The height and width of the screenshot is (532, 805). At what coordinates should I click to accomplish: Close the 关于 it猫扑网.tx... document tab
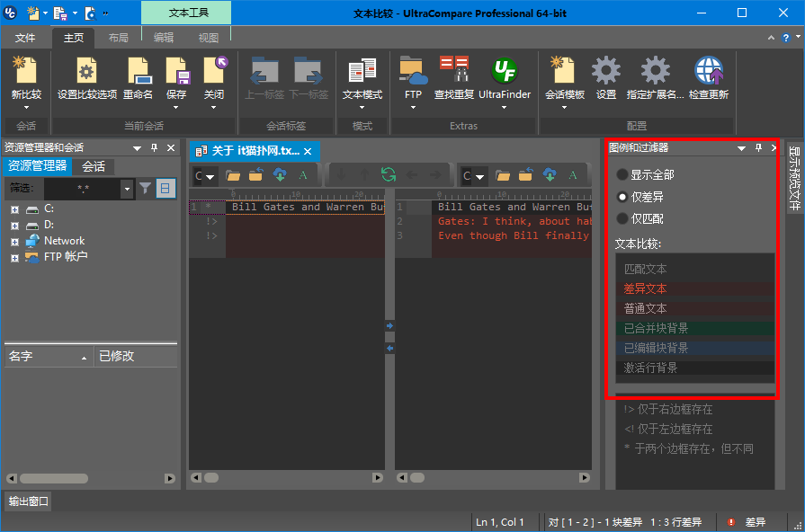coord(308,151)
